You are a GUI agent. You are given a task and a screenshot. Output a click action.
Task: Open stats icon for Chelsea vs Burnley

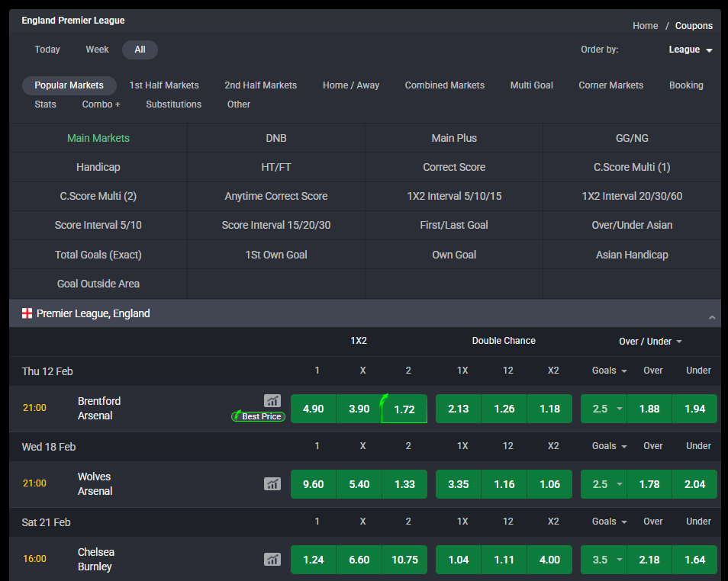(272, 559)
